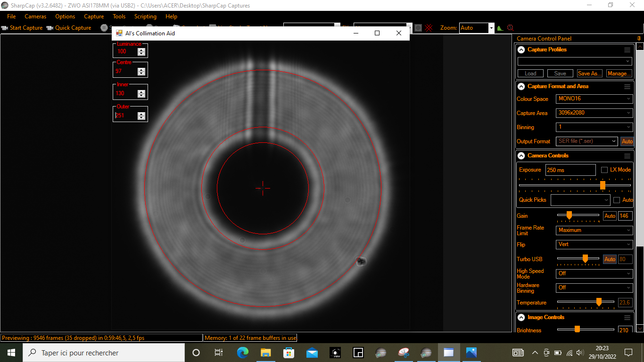Image resolution: width=644 pixels, height=362 pixels.
Task: Toggle the Auto button for Output Format
Action: tap(627, 141)
